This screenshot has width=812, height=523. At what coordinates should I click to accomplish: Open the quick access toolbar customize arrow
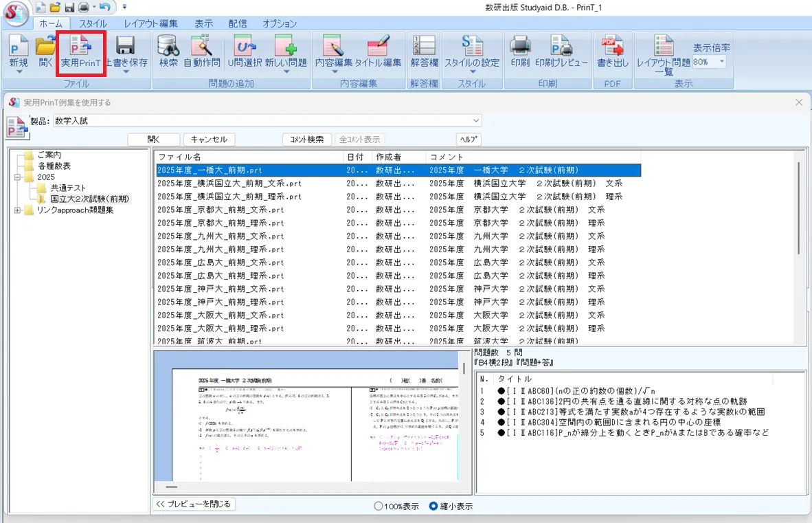point(124,8)
